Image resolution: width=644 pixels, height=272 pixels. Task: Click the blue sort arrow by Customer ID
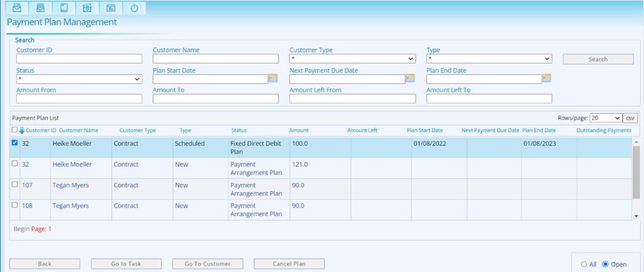(22, 131)
